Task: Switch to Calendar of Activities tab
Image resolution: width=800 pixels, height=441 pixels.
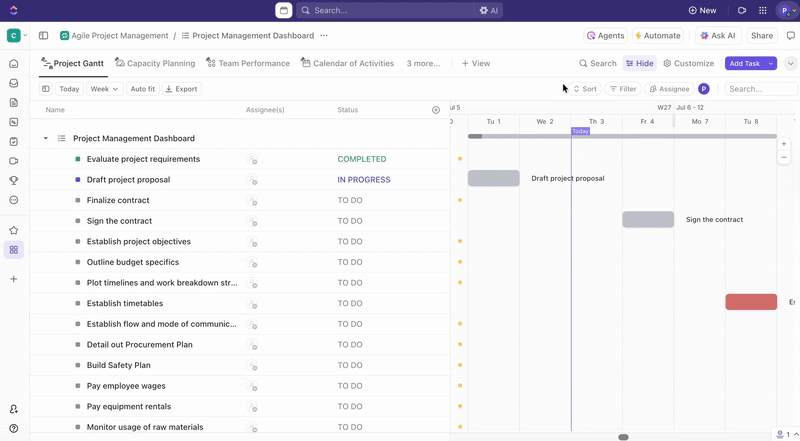Action: pos(347,63)
